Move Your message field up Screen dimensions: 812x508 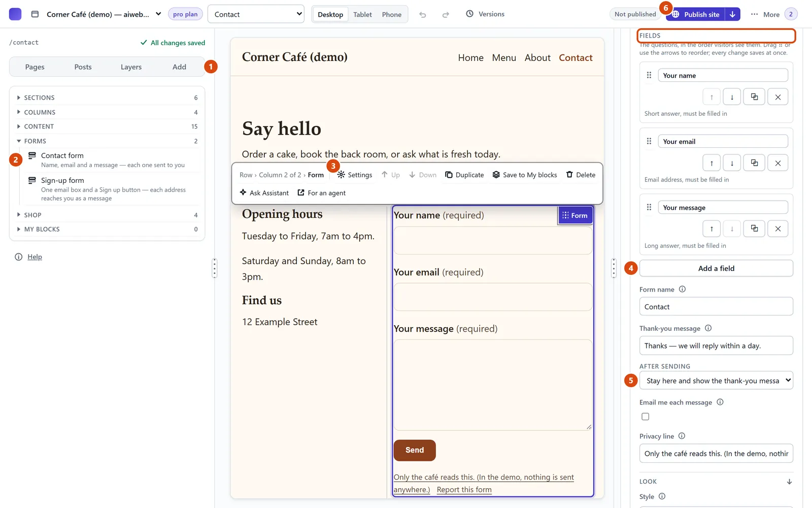pos(712,229)
